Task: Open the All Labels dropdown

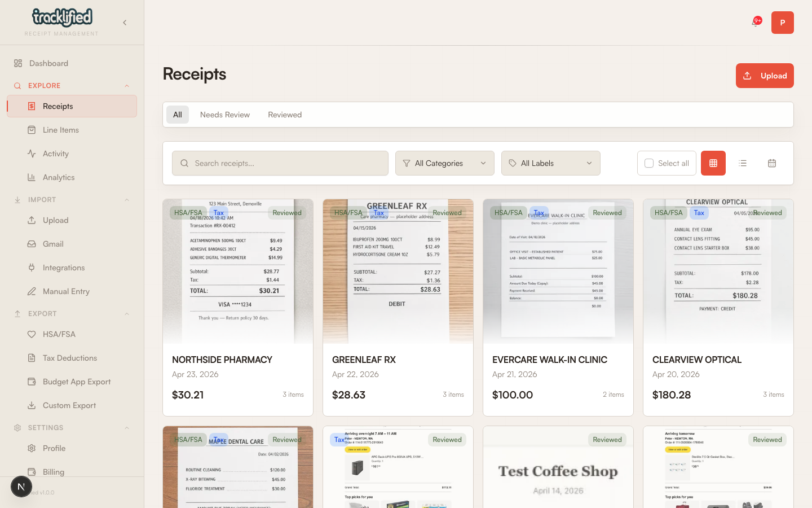Action: pyautogui.click(x=551, y=163)
